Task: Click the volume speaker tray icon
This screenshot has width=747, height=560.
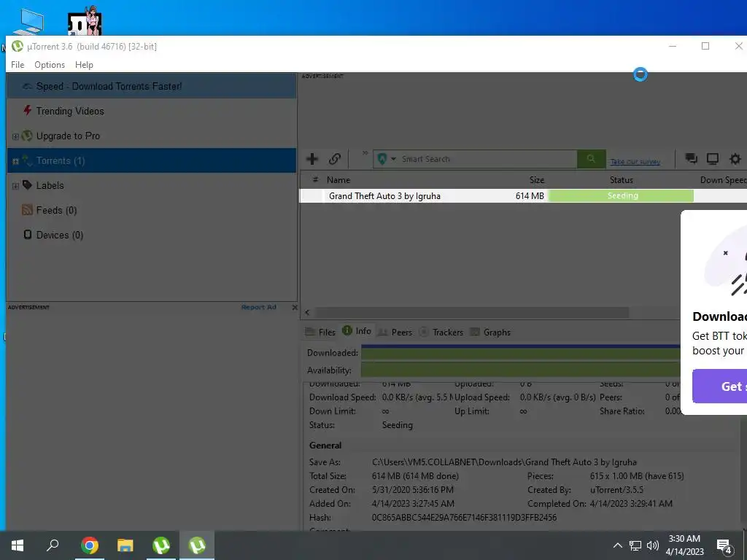Action: [653, 545]
